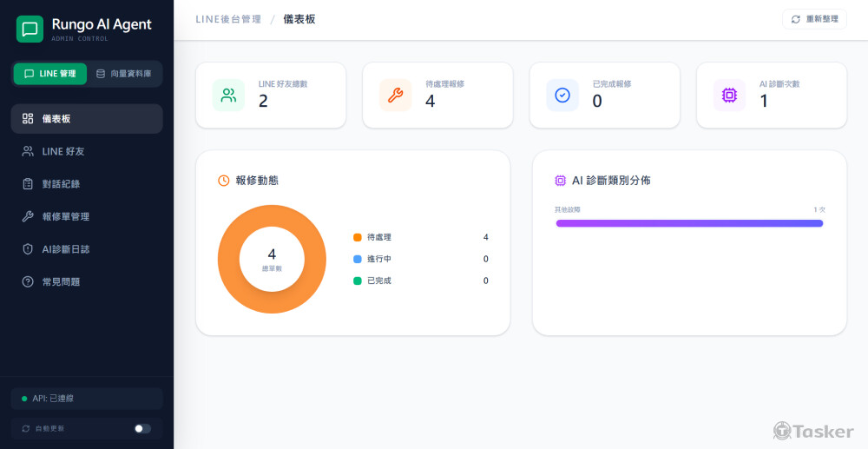The width and height of the screenshot is (868, 449).
Task: Click the orange 待處理 legend swatch
Action: click(357, 237)
